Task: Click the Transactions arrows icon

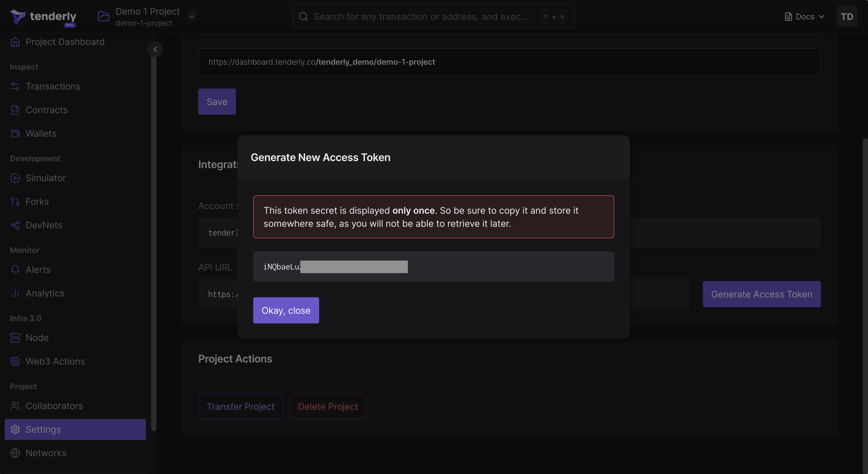Action: [15, 86]
